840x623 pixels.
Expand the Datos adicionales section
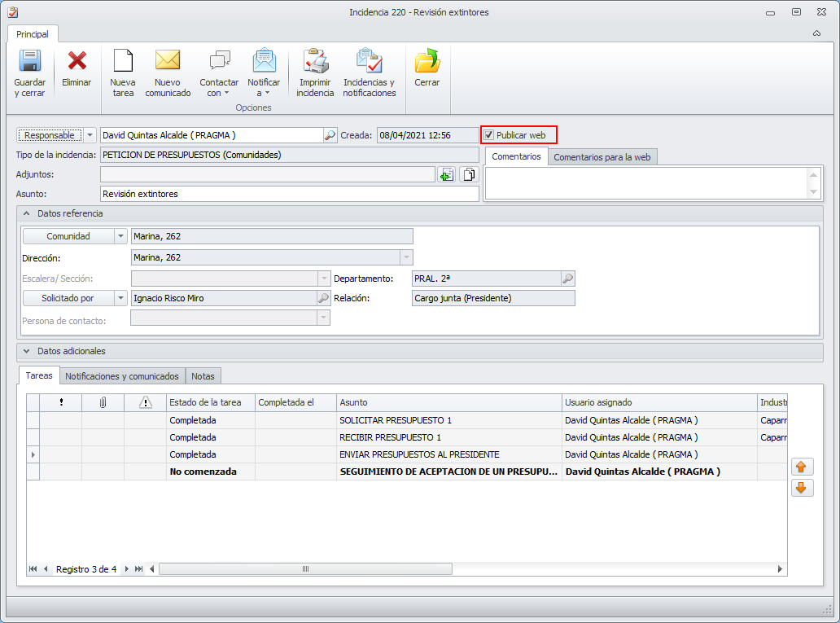tap(27, 352)
